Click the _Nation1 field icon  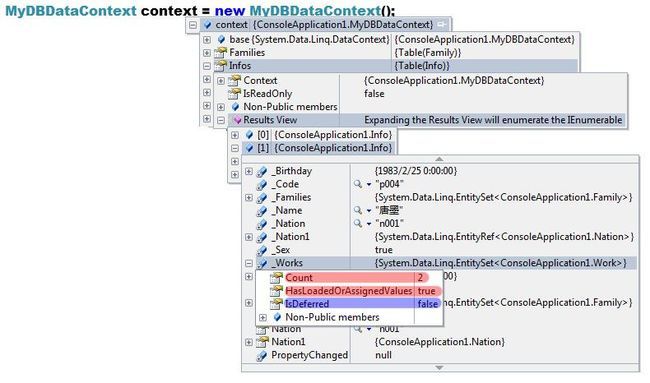[x=262, y=237]
